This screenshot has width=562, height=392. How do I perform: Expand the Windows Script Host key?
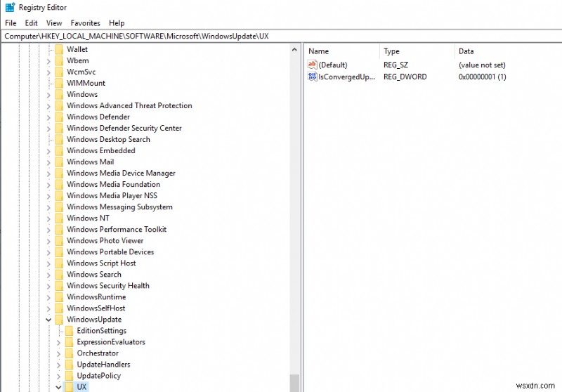click(x=48, y=263)
